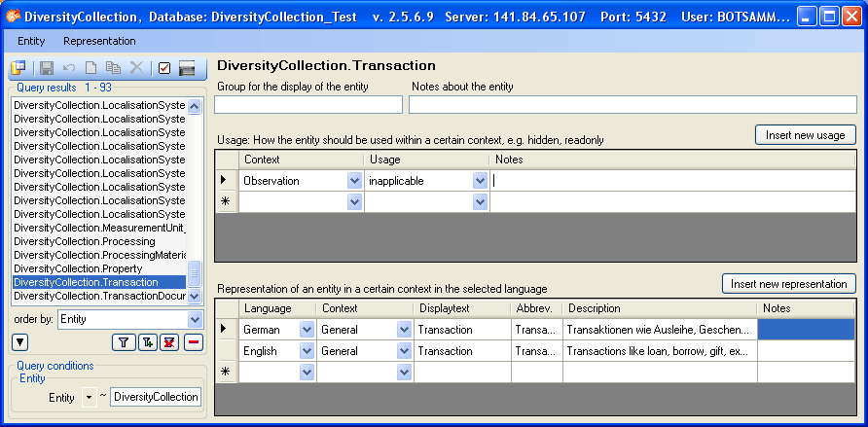Select the new-row asterisk in the Usage grid
The width and height of the screenshot is (868, 427).
[x=226, y=202]
